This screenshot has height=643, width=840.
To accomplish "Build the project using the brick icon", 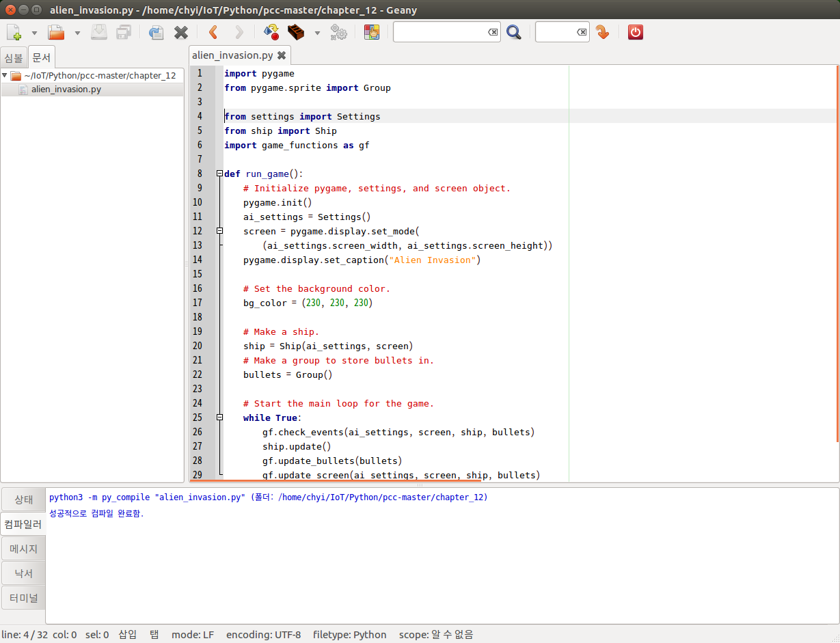I will coord(297,31).
